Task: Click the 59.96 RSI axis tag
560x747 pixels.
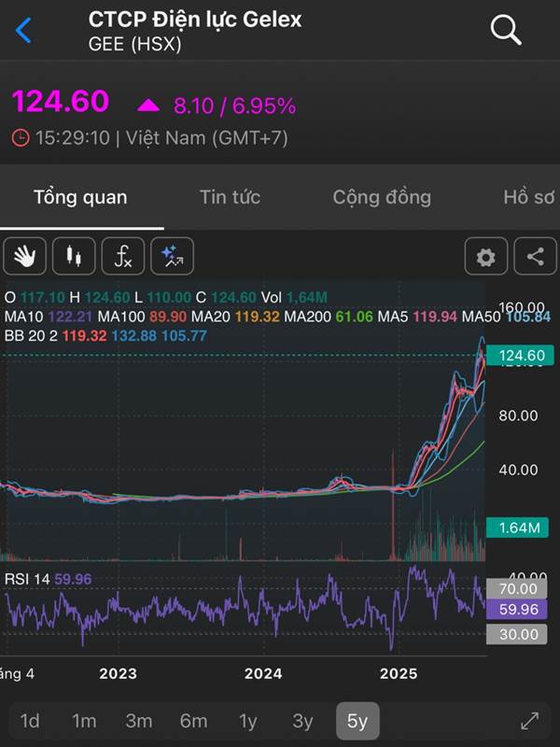Action: 516,610
